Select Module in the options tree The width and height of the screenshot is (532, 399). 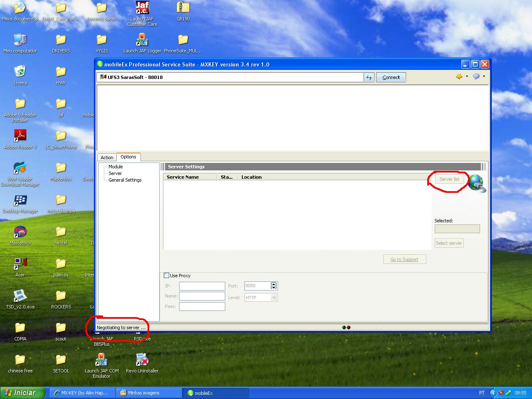coord(116,167)
